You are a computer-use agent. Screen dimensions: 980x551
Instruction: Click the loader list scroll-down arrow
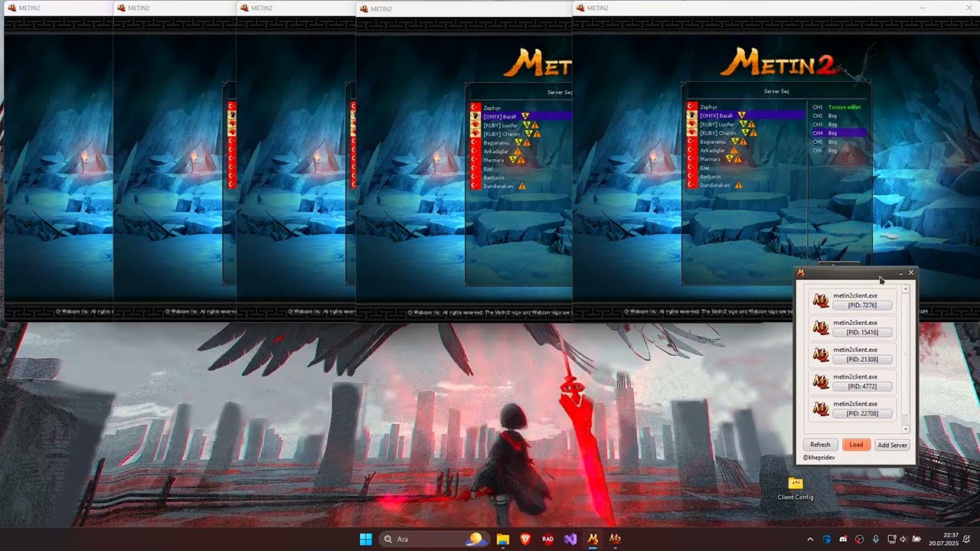point(906,429)
